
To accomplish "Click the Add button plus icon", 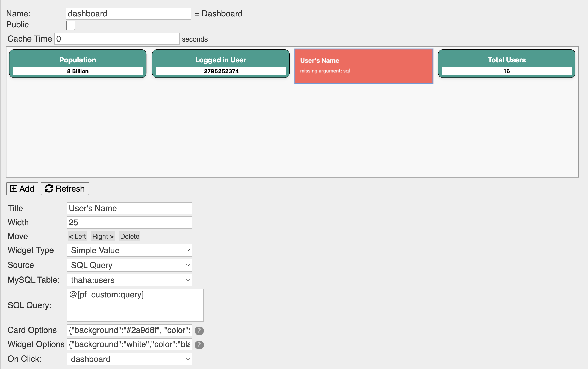I will pyautogui.click(x=14, y=188).
